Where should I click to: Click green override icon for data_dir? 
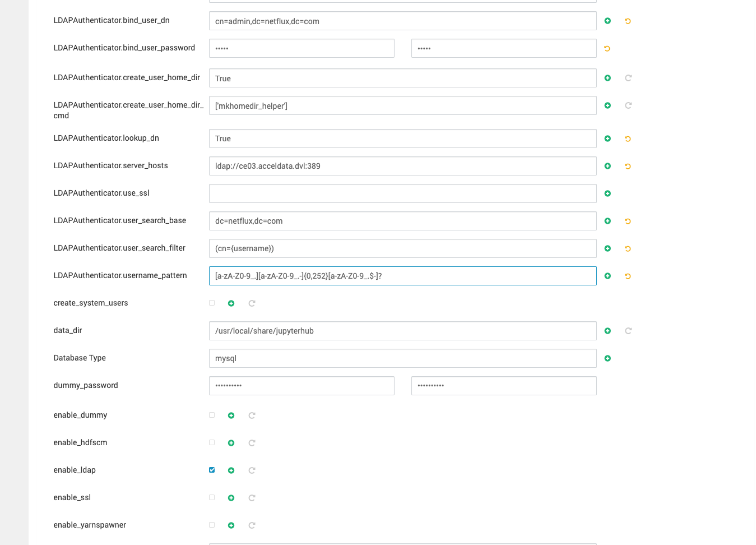607,331
